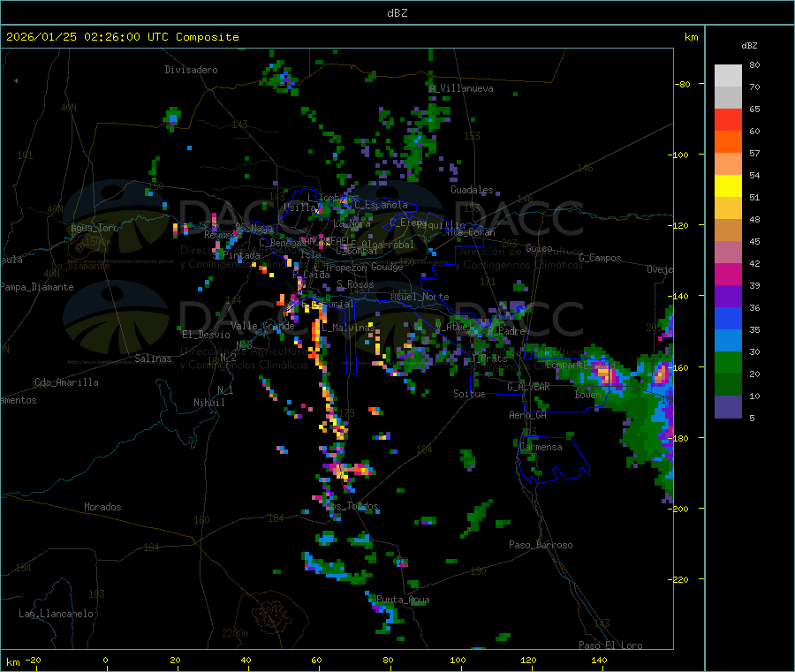
Task: Select the Cda_Amarilla label
Action: point(66,382)
